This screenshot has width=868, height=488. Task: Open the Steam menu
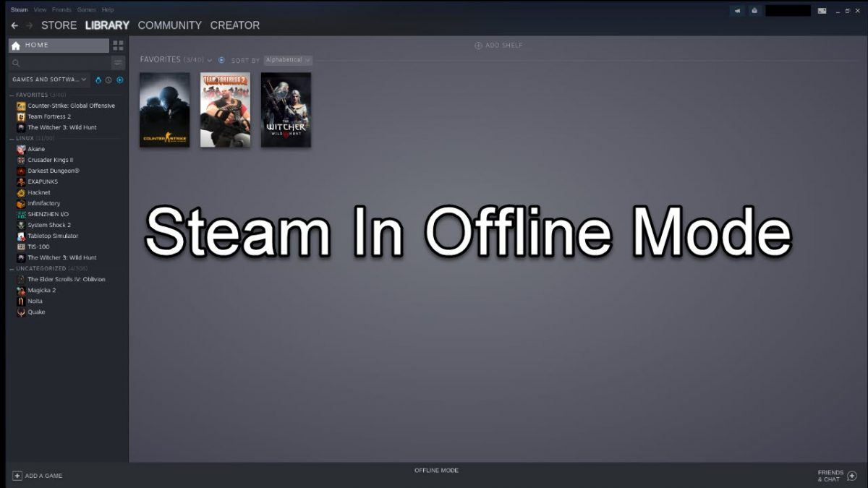[x=19, y=9]
